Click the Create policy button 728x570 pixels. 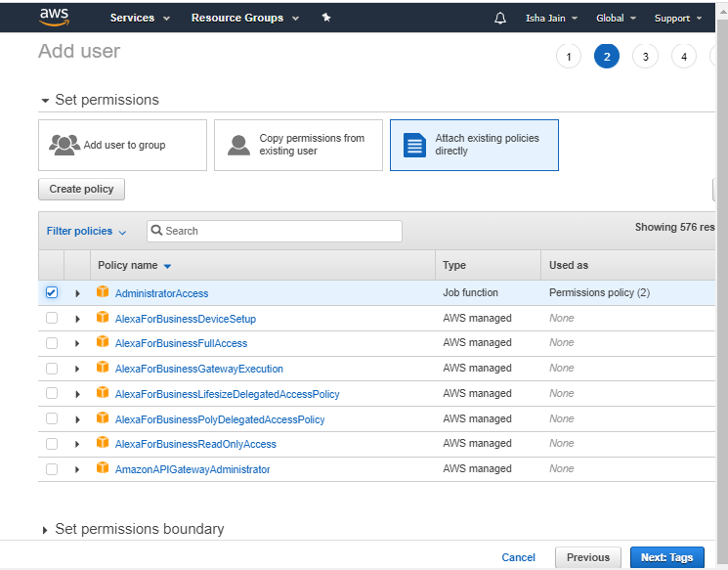(81, 189)
